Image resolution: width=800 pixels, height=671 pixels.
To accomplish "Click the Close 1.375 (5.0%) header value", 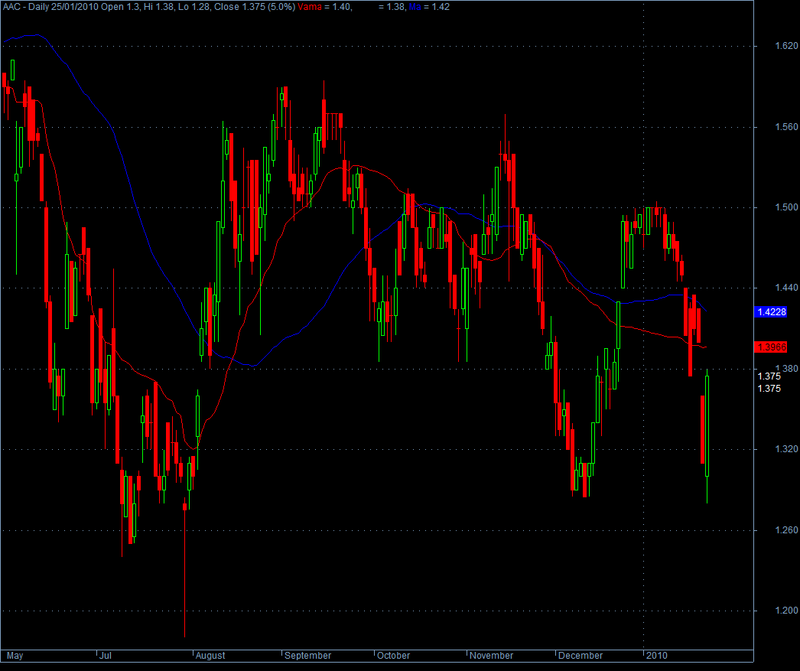I will [255, 7].
